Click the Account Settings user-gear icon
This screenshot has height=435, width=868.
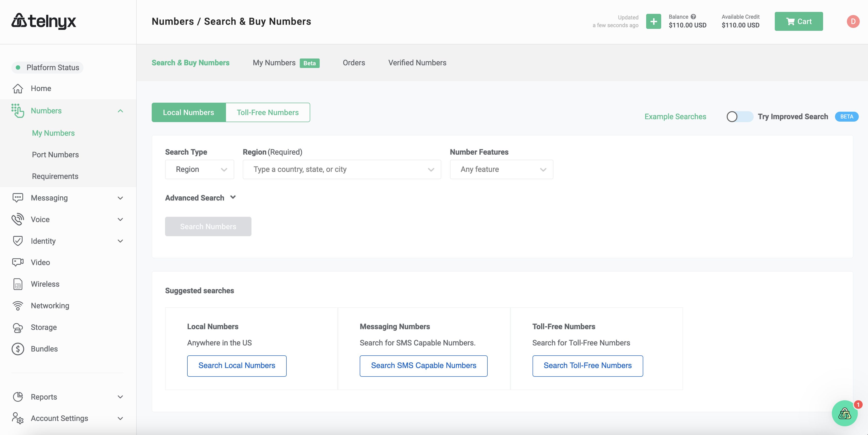coord(17,418)
